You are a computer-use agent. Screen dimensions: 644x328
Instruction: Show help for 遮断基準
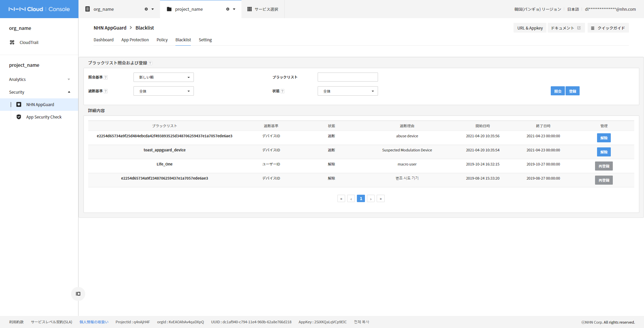pyautogui.click(x=106, y=91)
